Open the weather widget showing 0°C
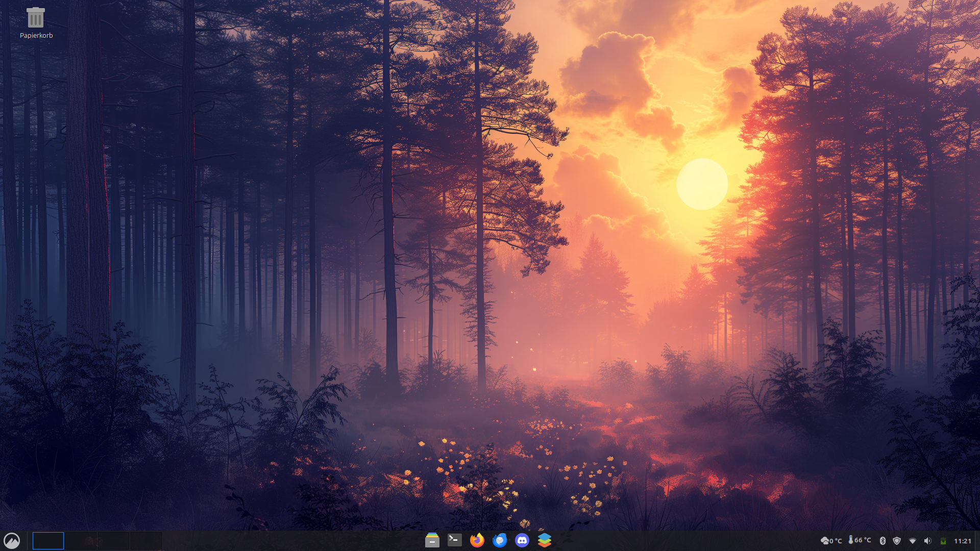 [x=831, y=540]
